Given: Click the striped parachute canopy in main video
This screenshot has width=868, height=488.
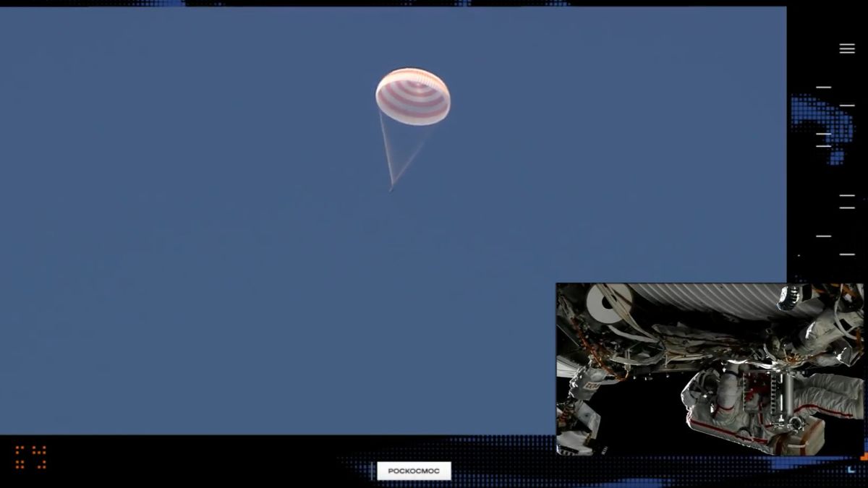Looking at the screenshot, I should (x=413, y=96).
